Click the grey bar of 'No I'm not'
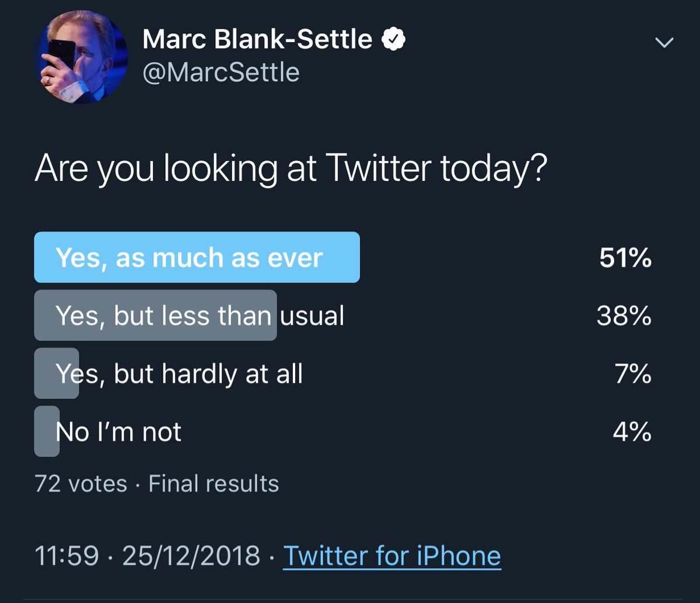Screen dimensions: 700x603 click(x=47, y=431)
